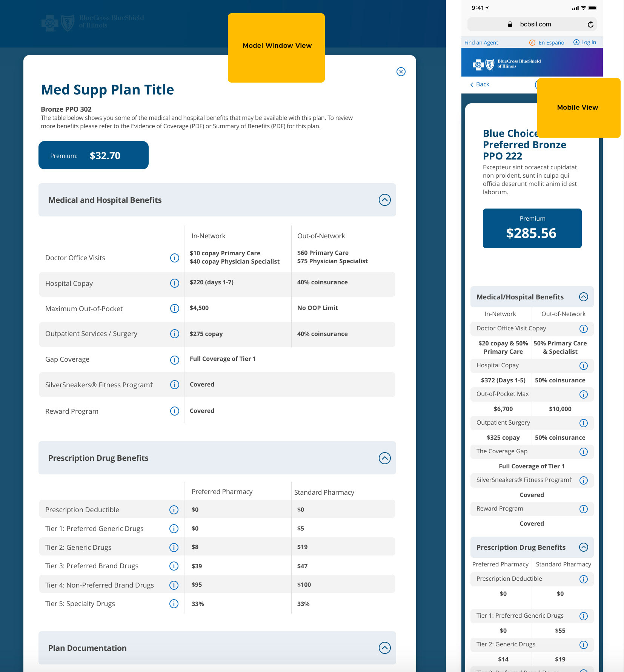
Task: Collapse Prescription Drug Benefits section in modal
Action: point(384,458)
